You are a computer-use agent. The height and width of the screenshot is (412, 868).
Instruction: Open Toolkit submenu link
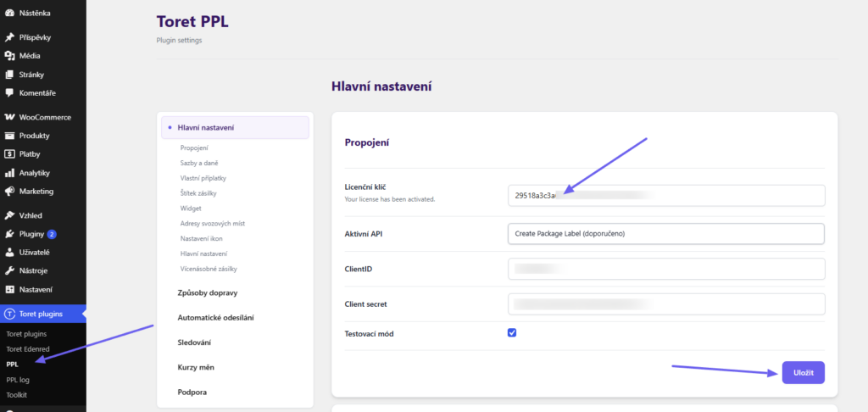pos(17,395)
